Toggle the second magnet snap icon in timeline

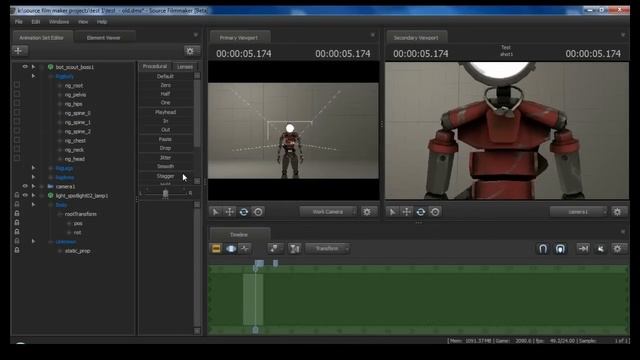pos(560,249)
